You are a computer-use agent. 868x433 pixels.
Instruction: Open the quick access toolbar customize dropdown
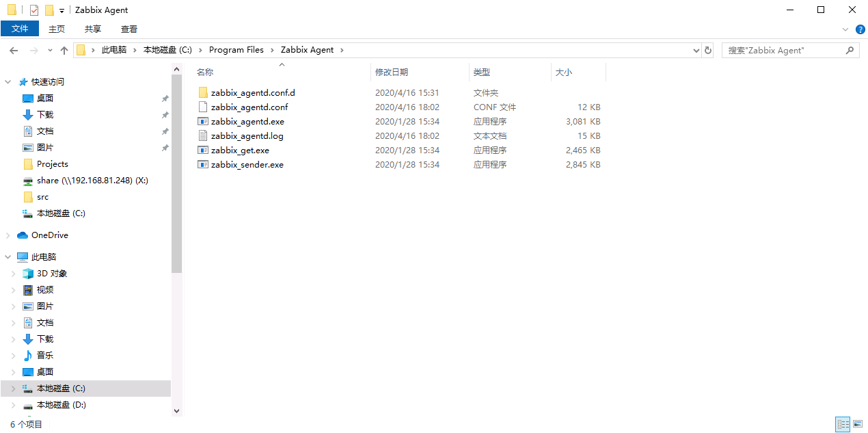62,11
